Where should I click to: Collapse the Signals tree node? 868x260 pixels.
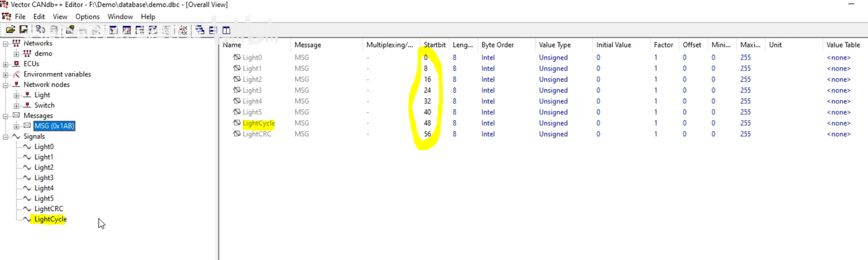pos(6,137)
